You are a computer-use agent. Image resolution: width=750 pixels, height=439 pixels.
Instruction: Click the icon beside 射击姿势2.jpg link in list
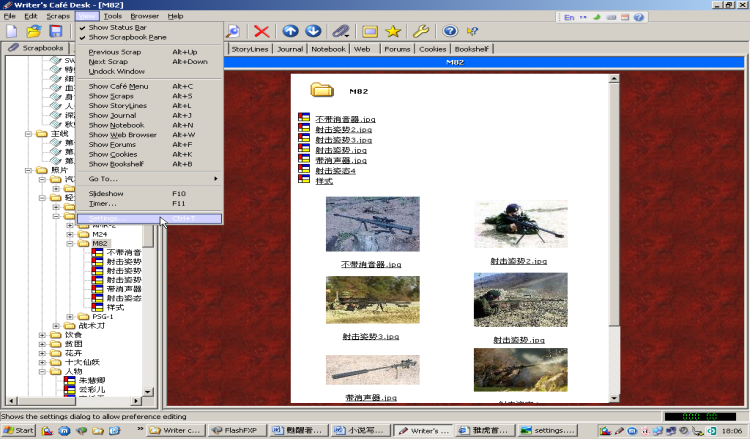(x=304, y=128)
